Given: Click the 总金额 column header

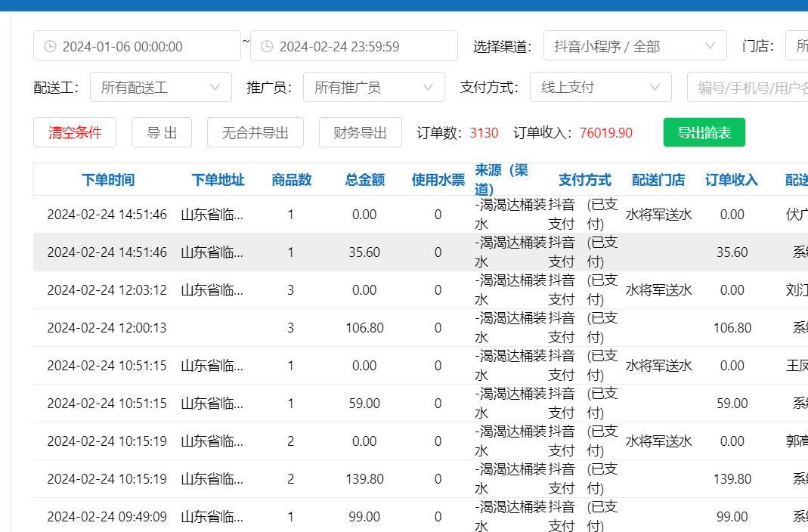Looking at the screenshot, I should [365, 180].
